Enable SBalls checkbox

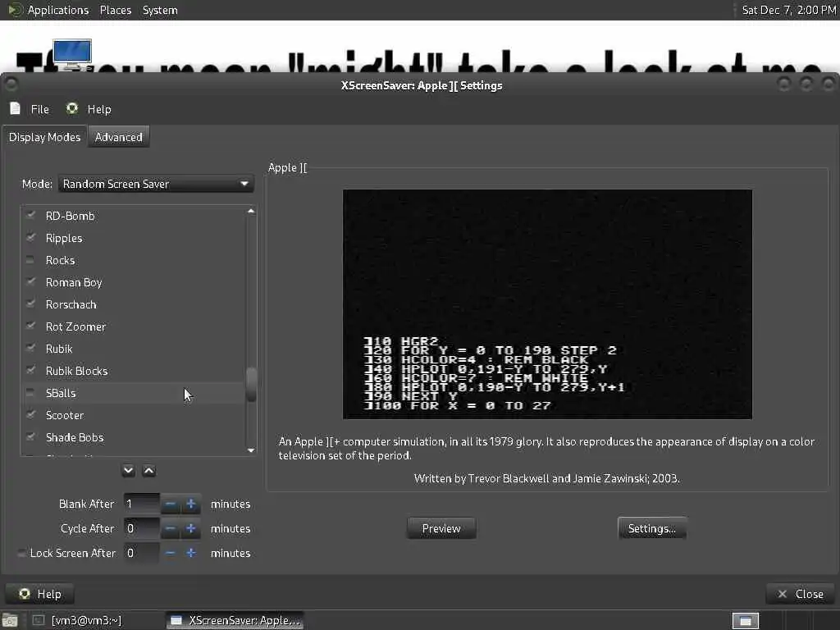point(30,393)
